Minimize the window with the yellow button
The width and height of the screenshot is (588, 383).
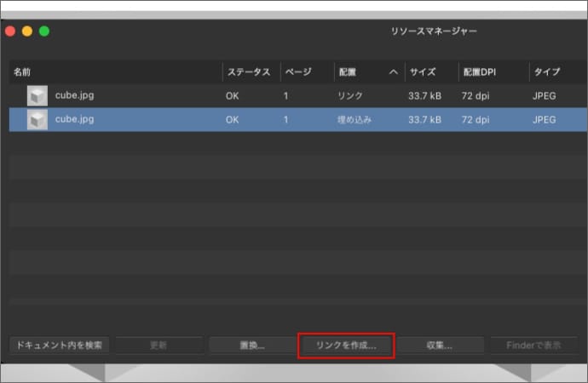[27, 31]
